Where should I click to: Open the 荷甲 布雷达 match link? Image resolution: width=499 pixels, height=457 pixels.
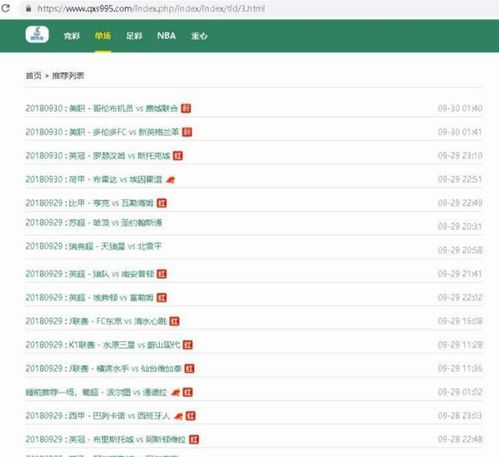(94, 179)
